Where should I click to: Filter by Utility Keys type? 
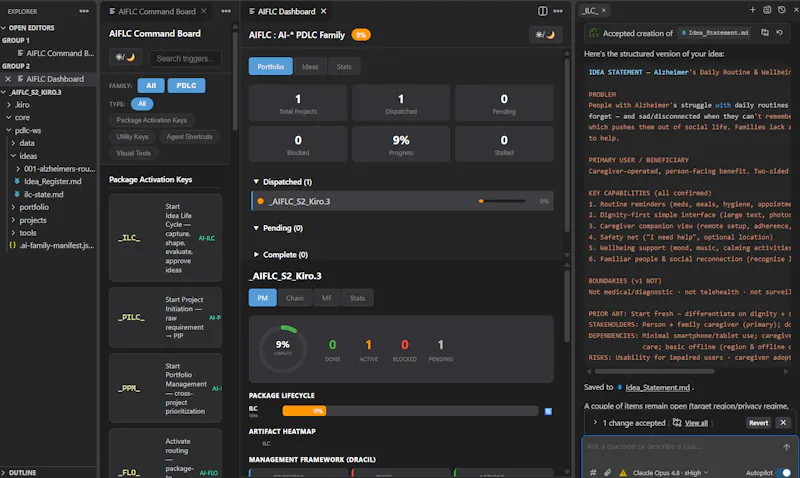click(x=132, y=136)
